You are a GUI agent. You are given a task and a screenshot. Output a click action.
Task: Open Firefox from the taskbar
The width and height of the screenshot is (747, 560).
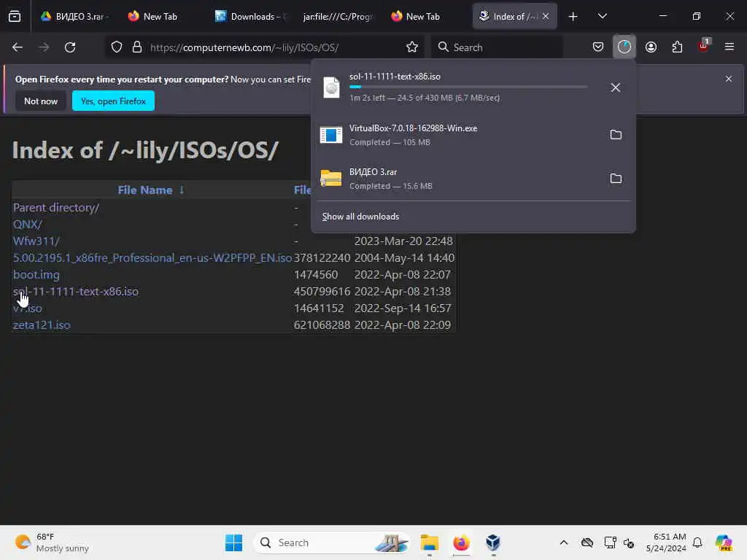click(x=461, y=542)
